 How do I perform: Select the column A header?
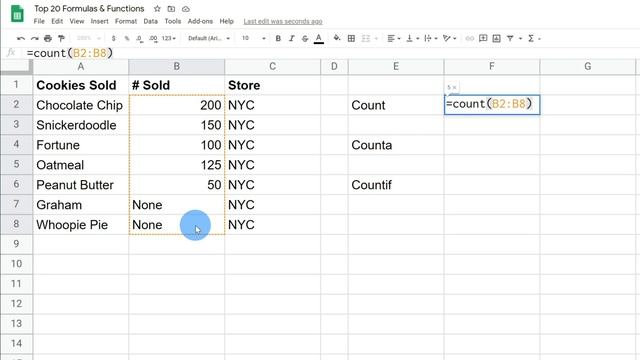pos(81,67)
